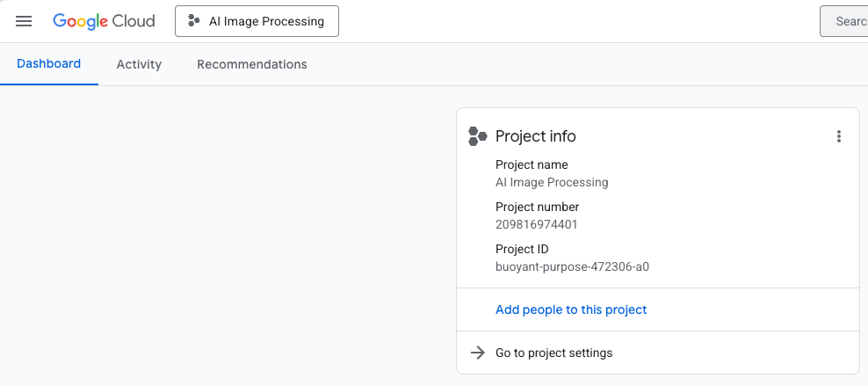Open Project info three-dot options menu

pos(839,136)
